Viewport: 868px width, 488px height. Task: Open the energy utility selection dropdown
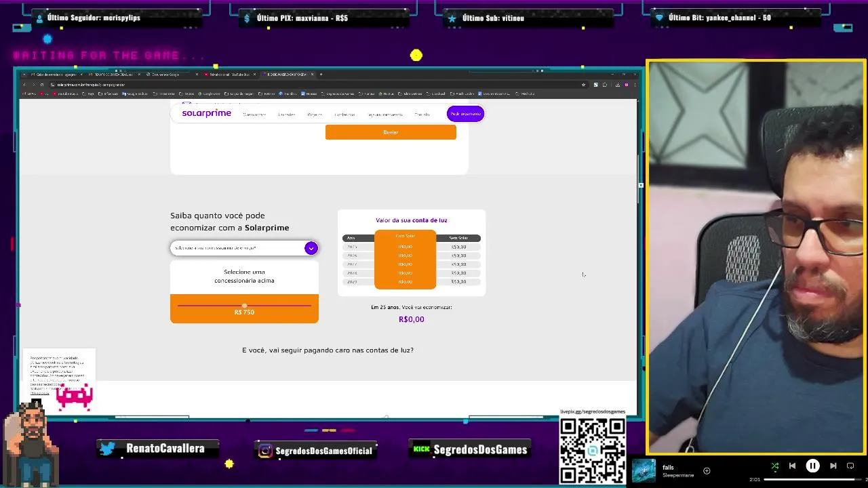coord(244,248)
